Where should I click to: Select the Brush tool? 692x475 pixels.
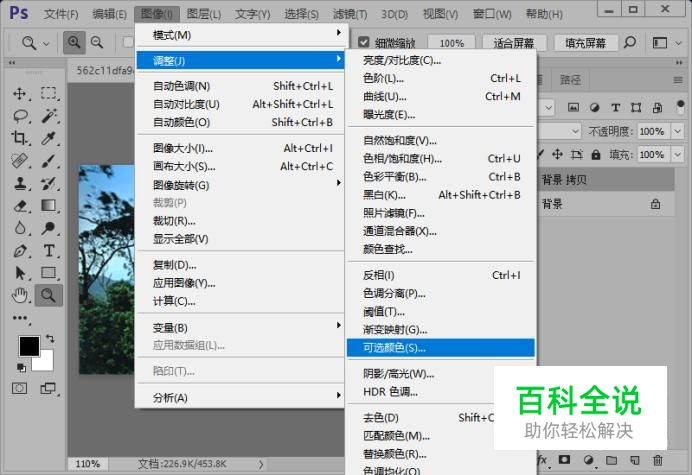coord(49,161)
